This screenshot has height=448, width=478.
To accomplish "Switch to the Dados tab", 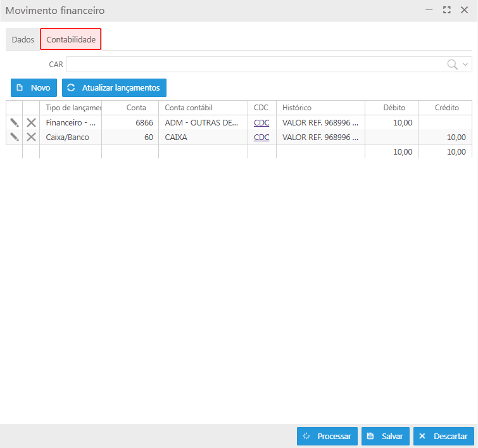I will 23,39.
